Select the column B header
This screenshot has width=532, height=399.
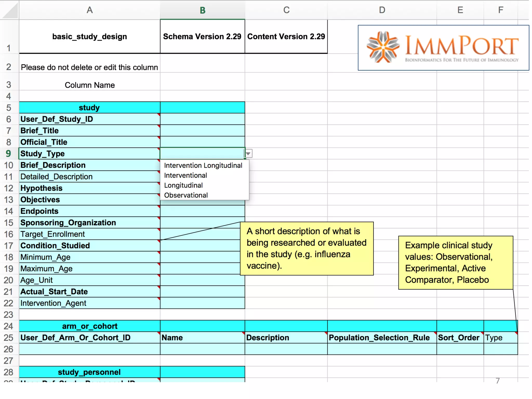pyautogui.click(x=202, y=10)
